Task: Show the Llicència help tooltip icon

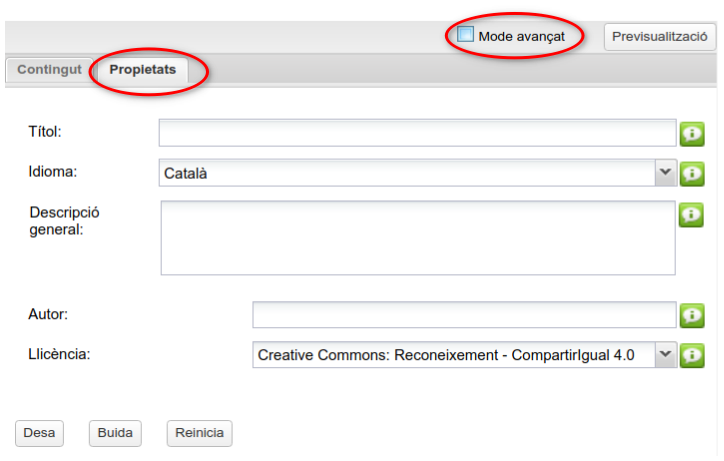Action: pos(692,355)
